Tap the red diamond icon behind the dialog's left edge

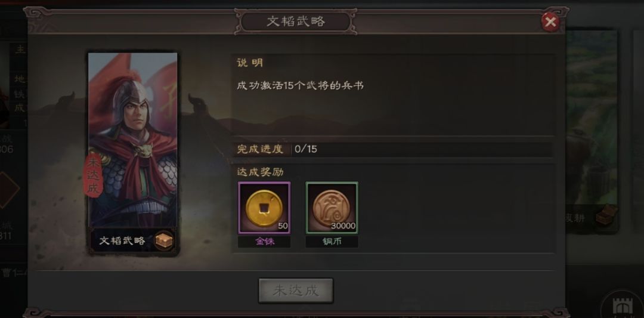9,189
